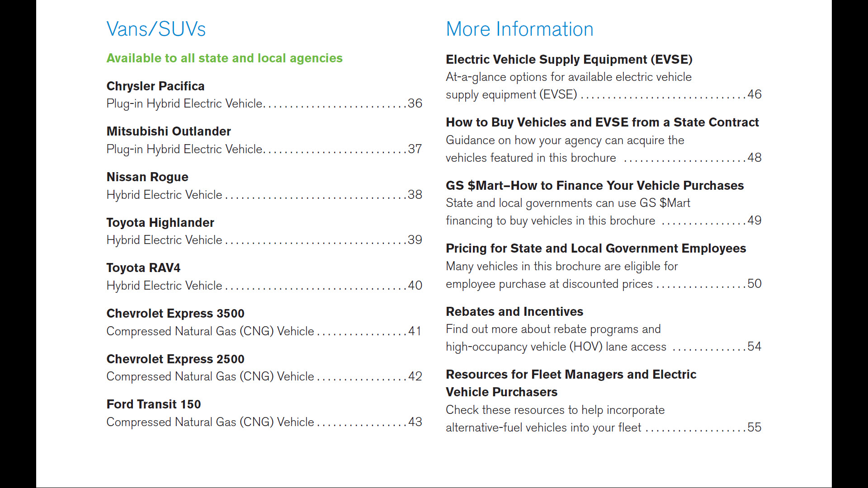
Task: Click 'Hybrid Electric Vehicle' under Toyota Highlander
Action: coord(165,240)
